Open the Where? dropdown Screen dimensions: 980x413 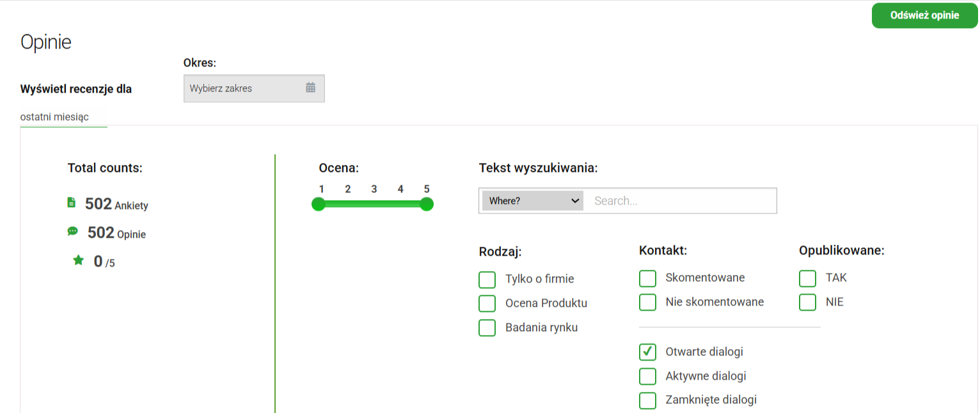point(532,201)
